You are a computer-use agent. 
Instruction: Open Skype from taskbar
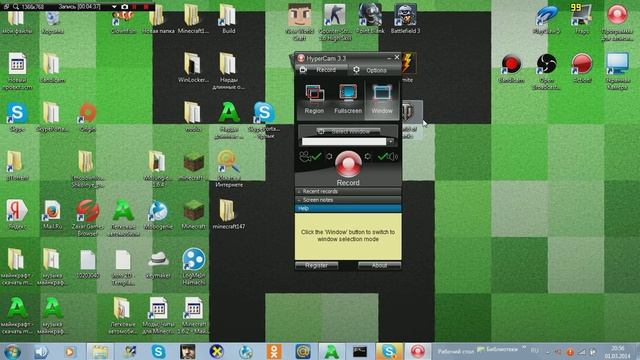[x=158, y=351]
